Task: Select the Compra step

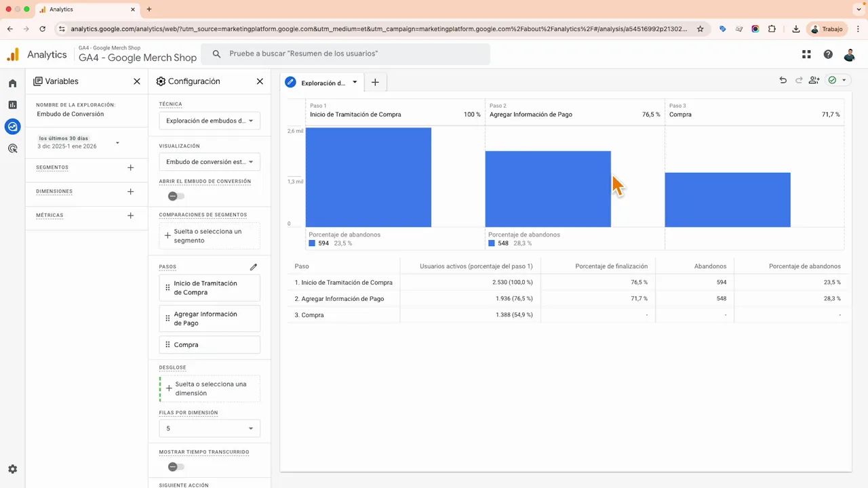Action: coord(210,345)
